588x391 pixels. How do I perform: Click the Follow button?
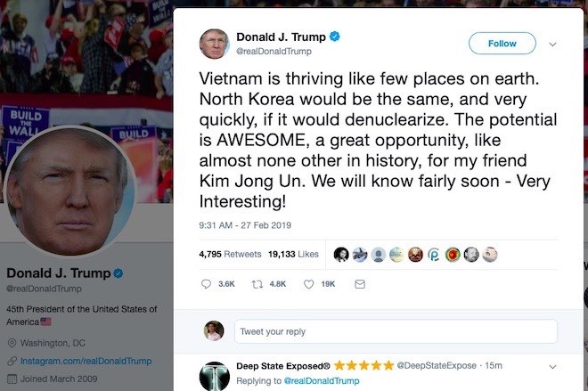pyautogui.click(x=502, y=43)
